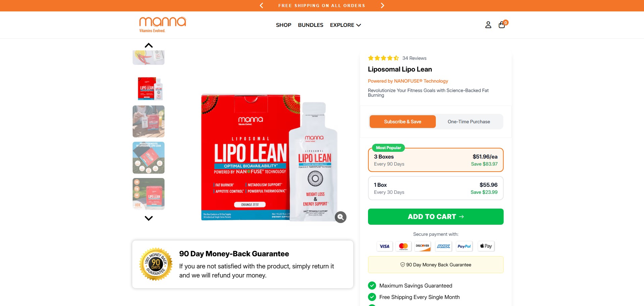Open the 34 Reviews link

pos(414,58)
